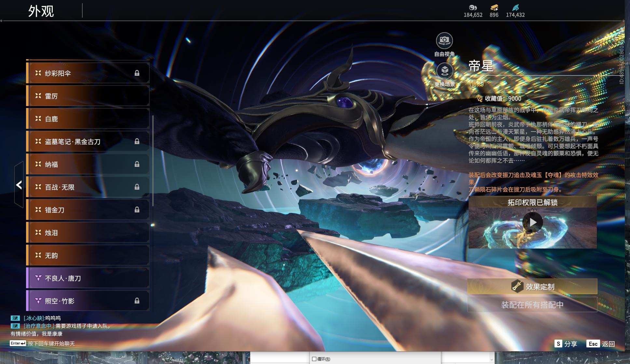Click the lock icon on 照空·竹影
630x364 pixels.
point(137,301)
